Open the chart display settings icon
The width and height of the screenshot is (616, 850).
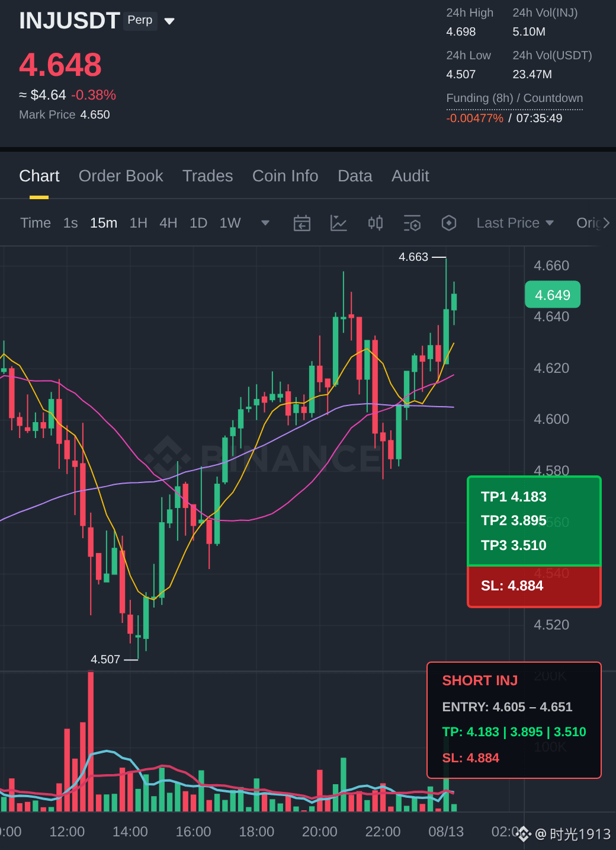pos(412,223)
